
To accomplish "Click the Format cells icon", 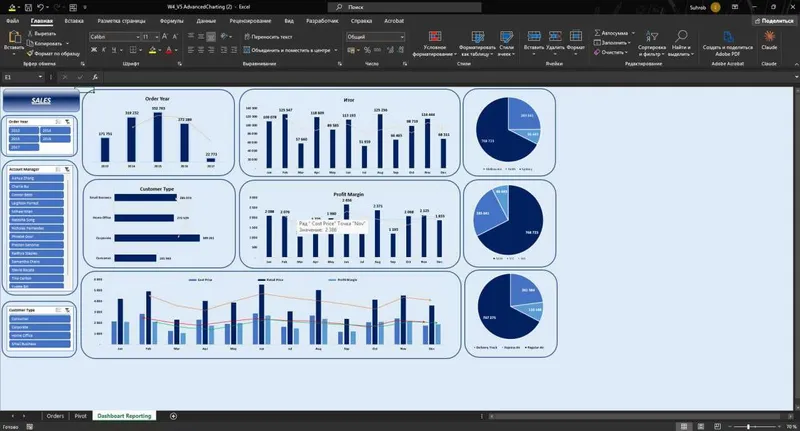I will [x=576, y=36].
